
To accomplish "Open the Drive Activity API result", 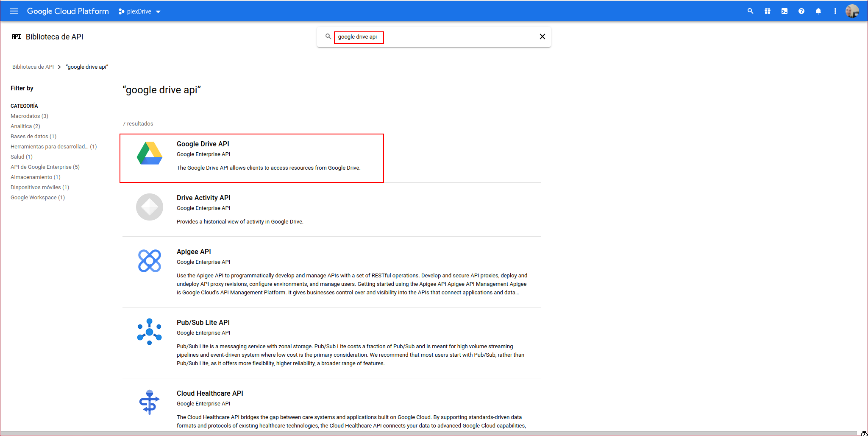I will click(x=203, y=198).
